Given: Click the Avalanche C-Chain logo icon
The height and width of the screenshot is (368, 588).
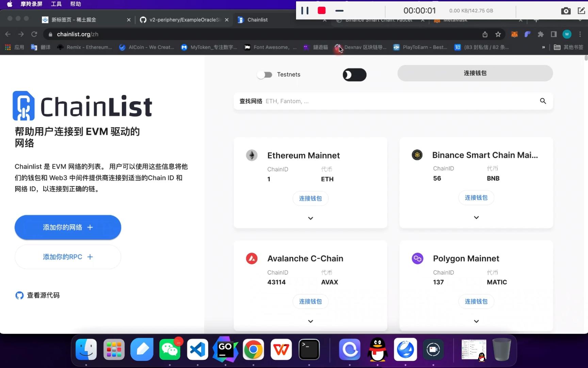Looking at the screenshot, I should (x=252, y=258).
